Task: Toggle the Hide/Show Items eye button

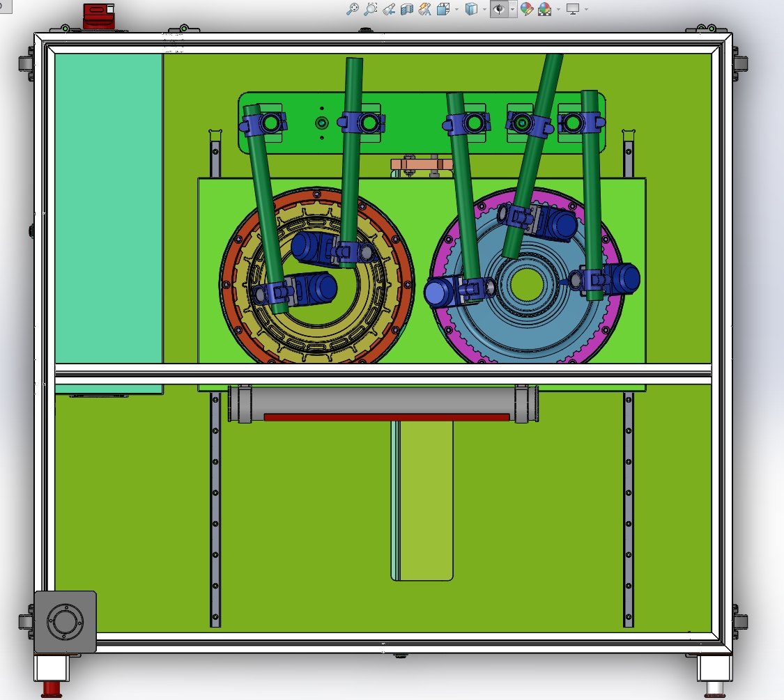Action: [x=498, y=9]
